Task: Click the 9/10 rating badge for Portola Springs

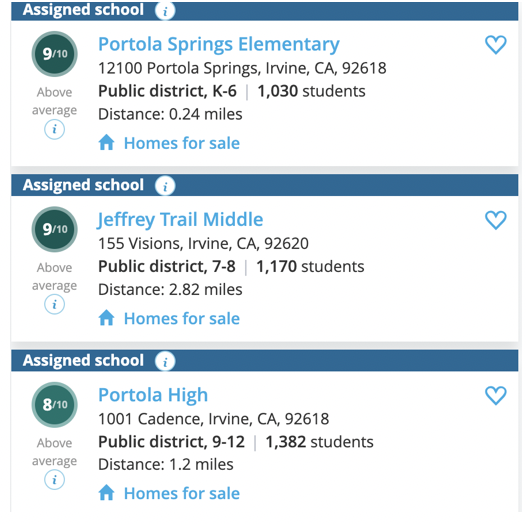Action: tap(55, 54)
